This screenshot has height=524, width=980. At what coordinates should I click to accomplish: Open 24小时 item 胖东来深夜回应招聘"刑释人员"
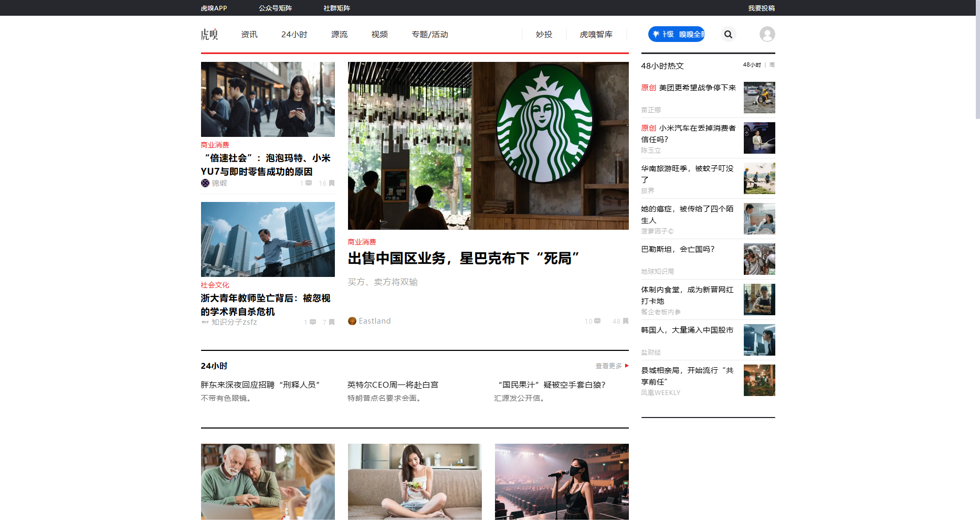[260, 384]
